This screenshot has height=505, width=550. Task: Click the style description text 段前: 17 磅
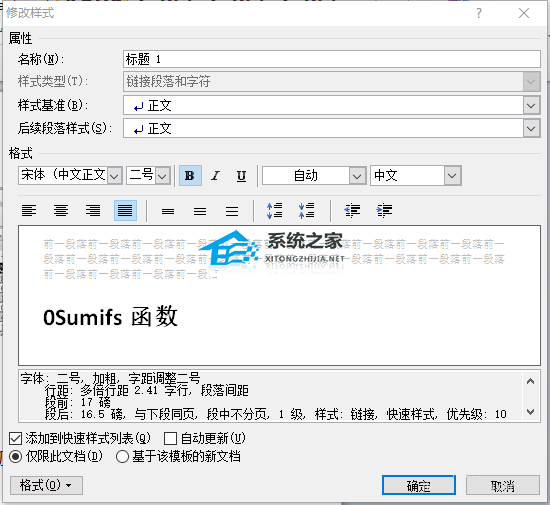pyautogui.click(x=78, y=402)
